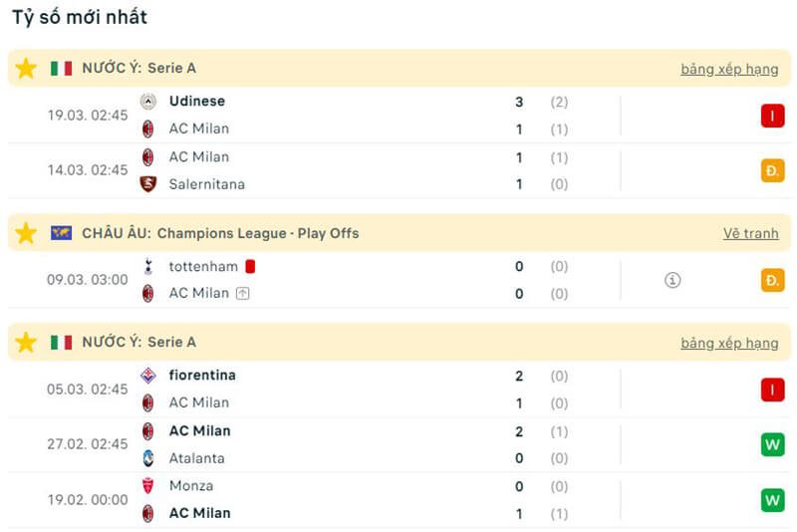
Task: Click the Udinese team crest
Action: point(147,101)
